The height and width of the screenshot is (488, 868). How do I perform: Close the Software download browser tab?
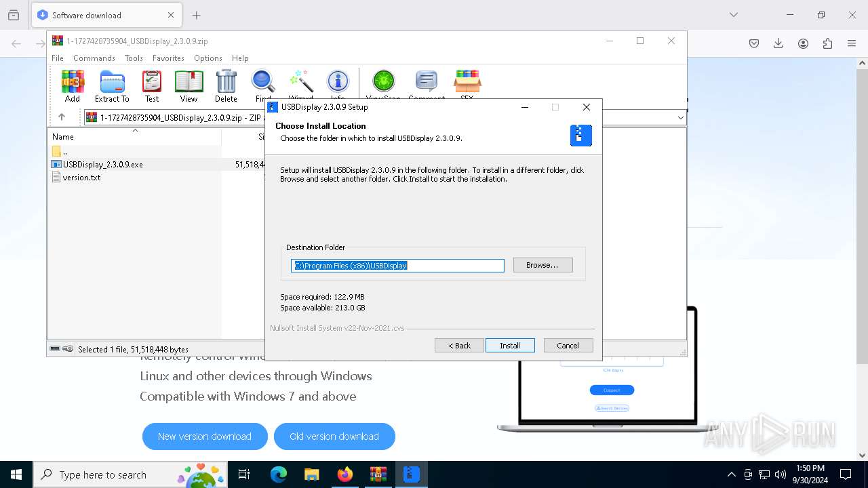point(171,15)
